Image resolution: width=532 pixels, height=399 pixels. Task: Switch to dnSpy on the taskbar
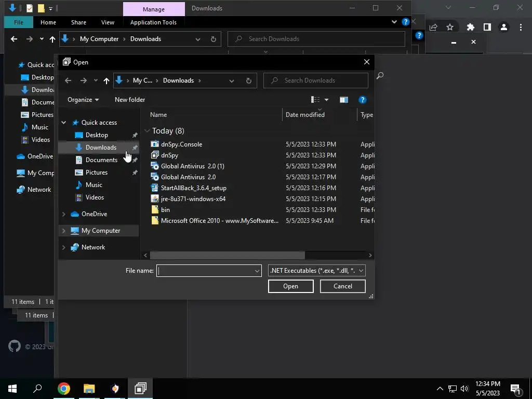point(140,389)
